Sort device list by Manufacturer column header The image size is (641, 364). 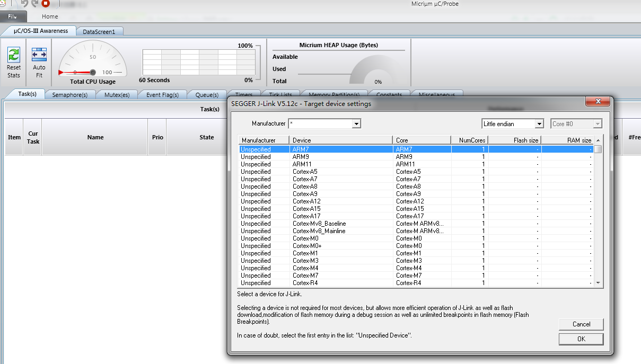[x=264, y=140]
